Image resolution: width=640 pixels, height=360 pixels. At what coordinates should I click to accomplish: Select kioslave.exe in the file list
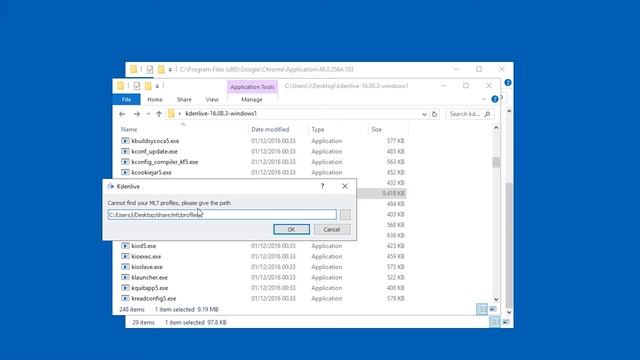click(x=147, y=267)
